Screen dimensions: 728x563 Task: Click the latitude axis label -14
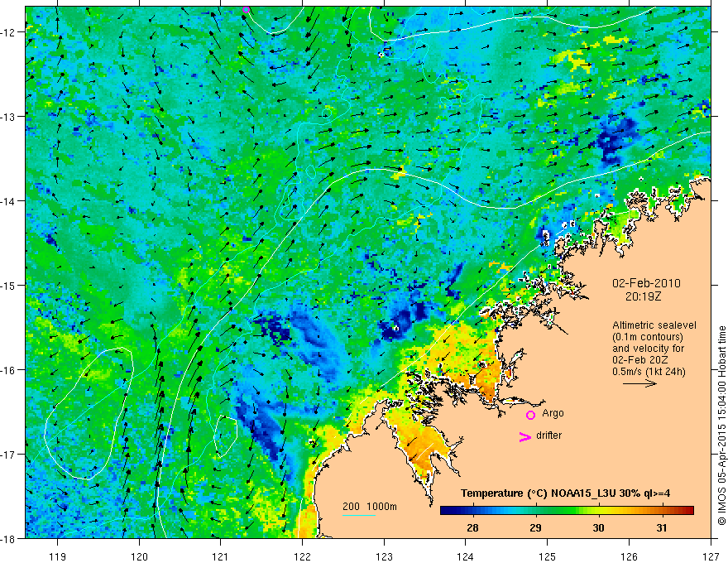click(x=8, y=201)
